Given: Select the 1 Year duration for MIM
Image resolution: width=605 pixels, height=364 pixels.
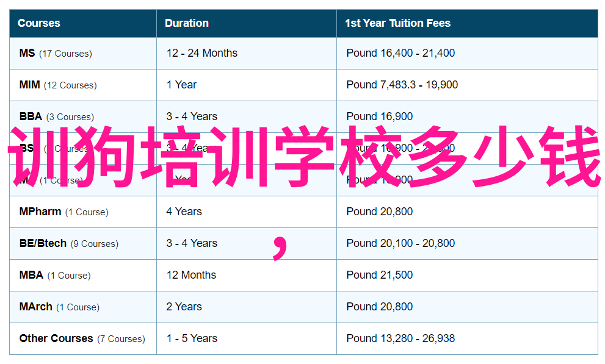Looking at the screenshot, I should (x=181, y=85).
